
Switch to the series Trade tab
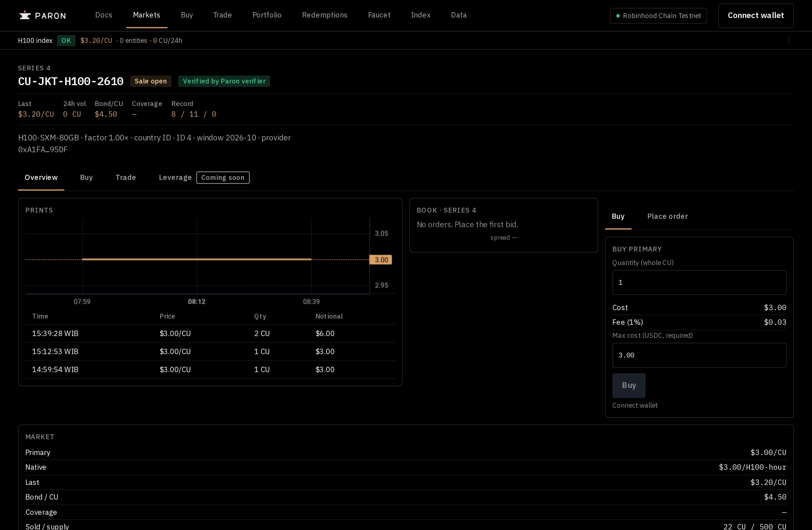(x=126, y=177)
